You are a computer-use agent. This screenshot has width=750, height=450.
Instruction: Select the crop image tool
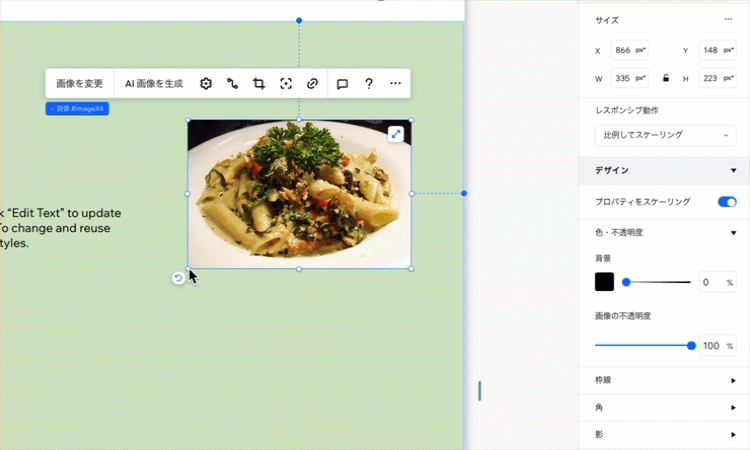point(259,84)
